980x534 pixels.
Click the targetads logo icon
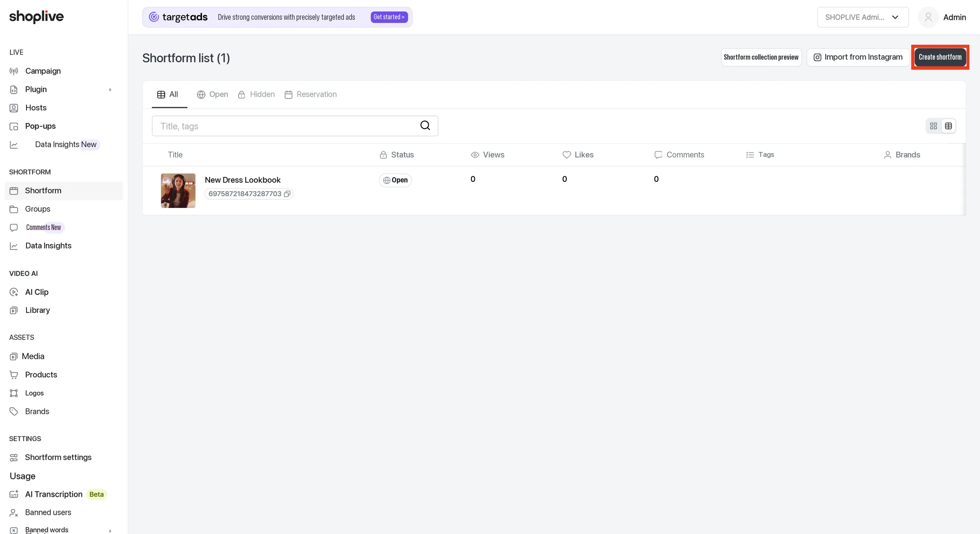[x=154, y=17]
